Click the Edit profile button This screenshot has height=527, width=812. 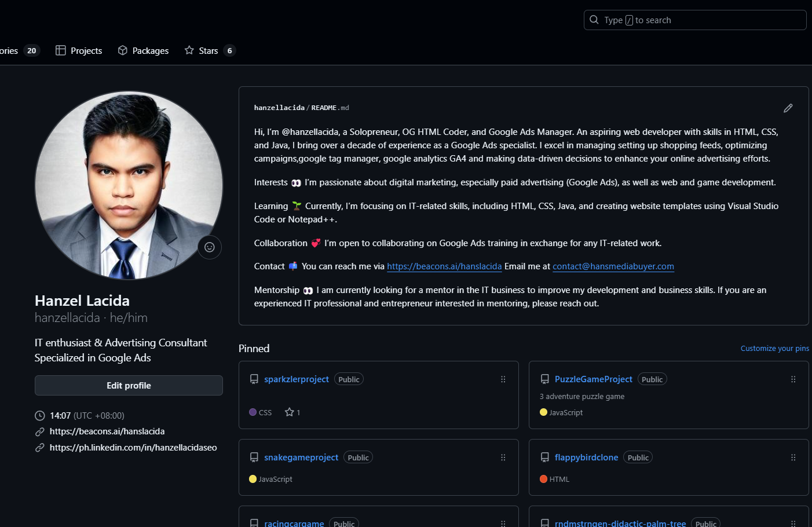click(129, 385)
